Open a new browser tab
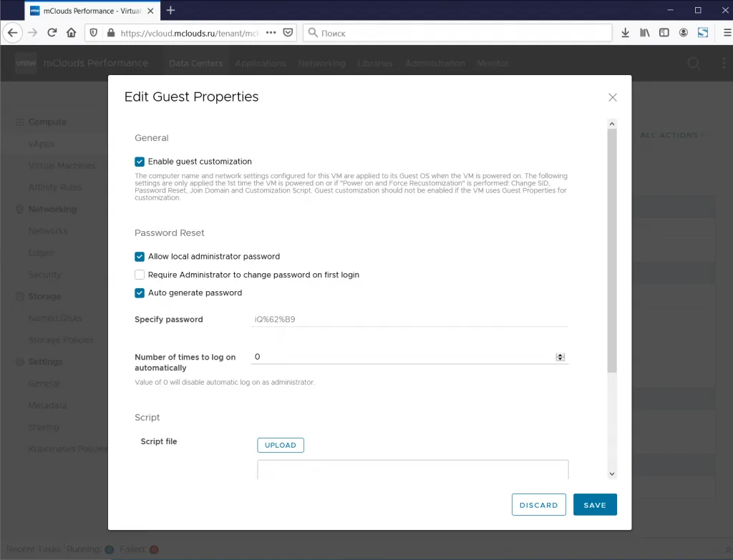Image resolution: width=733 pixels, height=560 pixels. [170, 10]
